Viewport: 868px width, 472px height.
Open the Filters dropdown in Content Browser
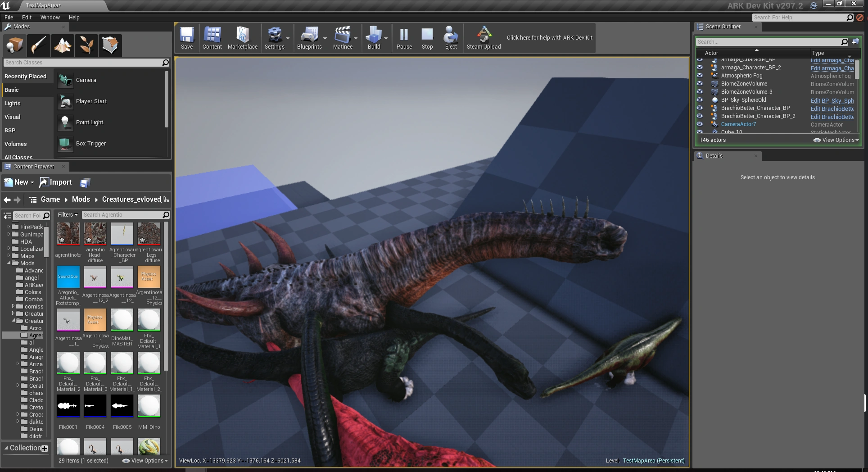coord(68,215)
